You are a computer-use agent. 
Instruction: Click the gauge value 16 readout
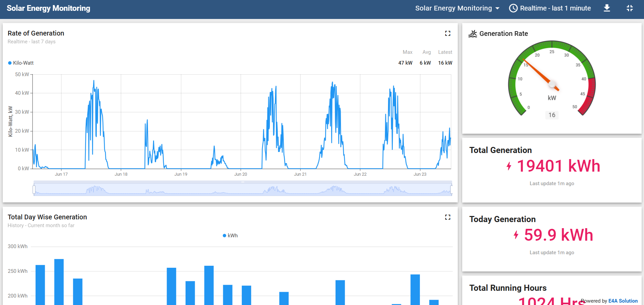552,115
